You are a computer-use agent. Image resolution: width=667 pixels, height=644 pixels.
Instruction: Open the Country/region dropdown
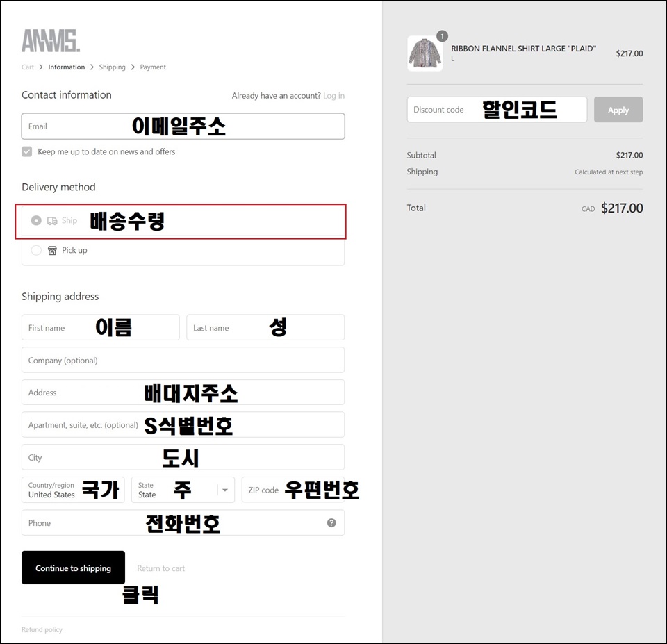[73, 490]
